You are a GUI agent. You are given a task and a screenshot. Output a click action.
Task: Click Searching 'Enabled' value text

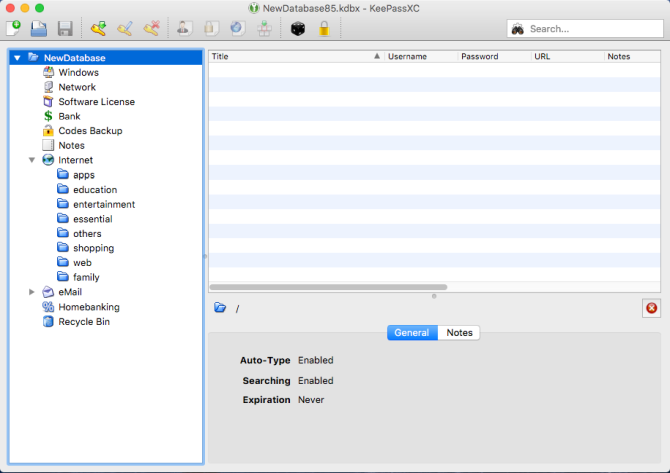click(x=316, y=380)
